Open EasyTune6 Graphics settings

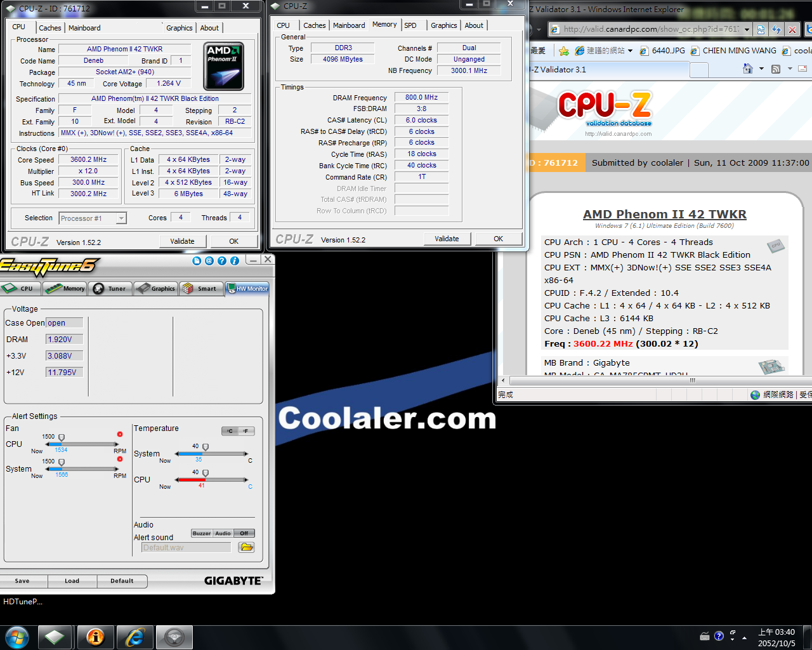(x=155, y=288)
